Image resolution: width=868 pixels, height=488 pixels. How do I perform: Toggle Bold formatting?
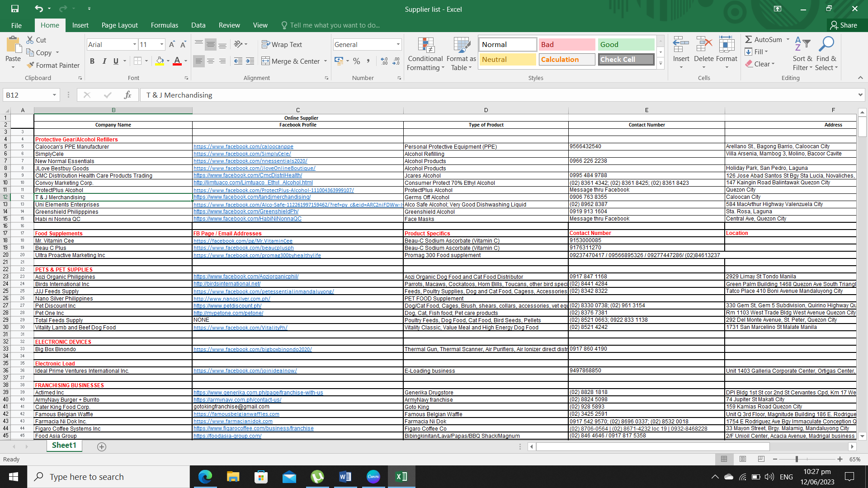tap(92, 61)
